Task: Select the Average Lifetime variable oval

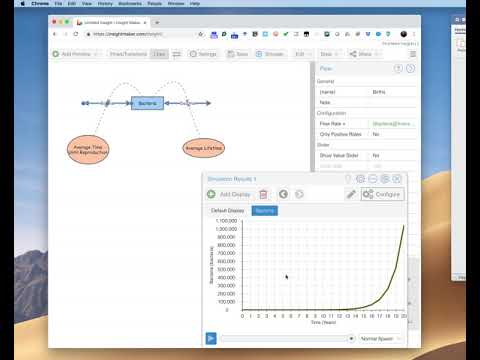Action: pos(204,148)
